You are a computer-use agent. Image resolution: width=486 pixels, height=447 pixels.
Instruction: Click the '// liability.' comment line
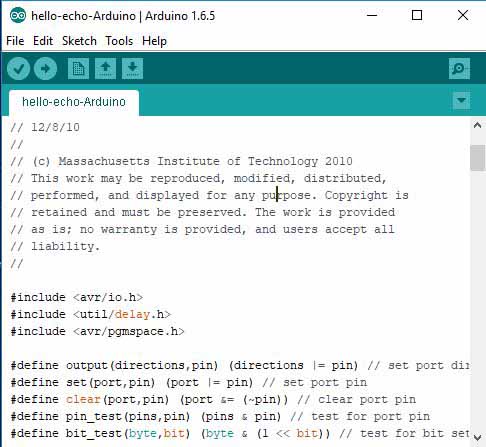55,246
